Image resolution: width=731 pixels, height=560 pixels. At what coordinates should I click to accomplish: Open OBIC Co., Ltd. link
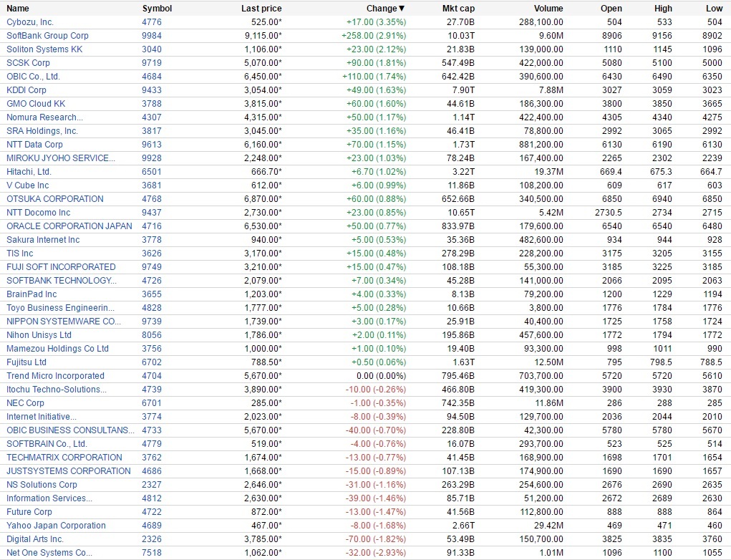pyautogui.click(x=33, y=77)
